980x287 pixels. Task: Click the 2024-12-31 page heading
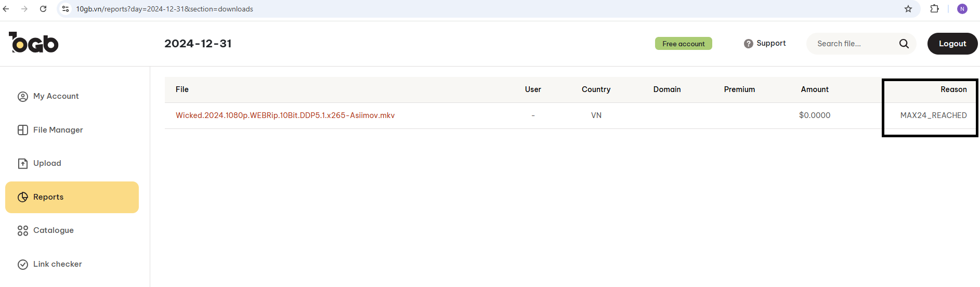(x=198, y=44)
